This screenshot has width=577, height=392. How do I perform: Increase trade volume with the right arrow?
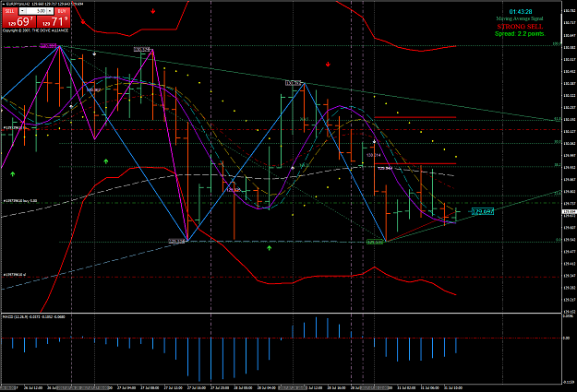pyautogui.click(x=50, y=11)
